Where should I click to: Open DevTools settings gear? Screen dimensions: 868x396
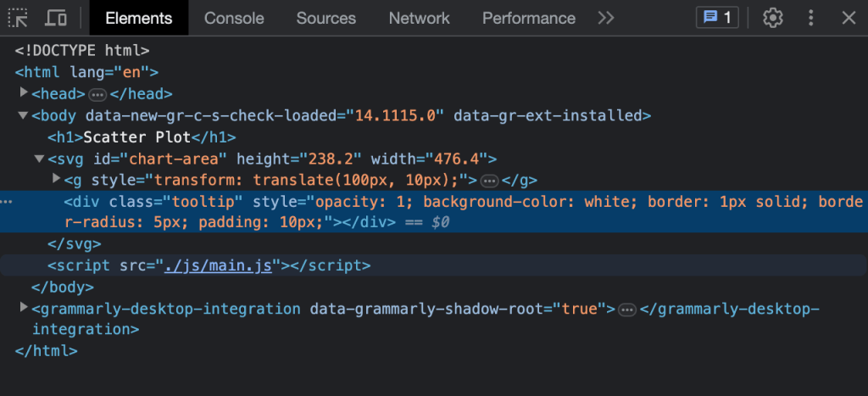(x=771, y=18)
